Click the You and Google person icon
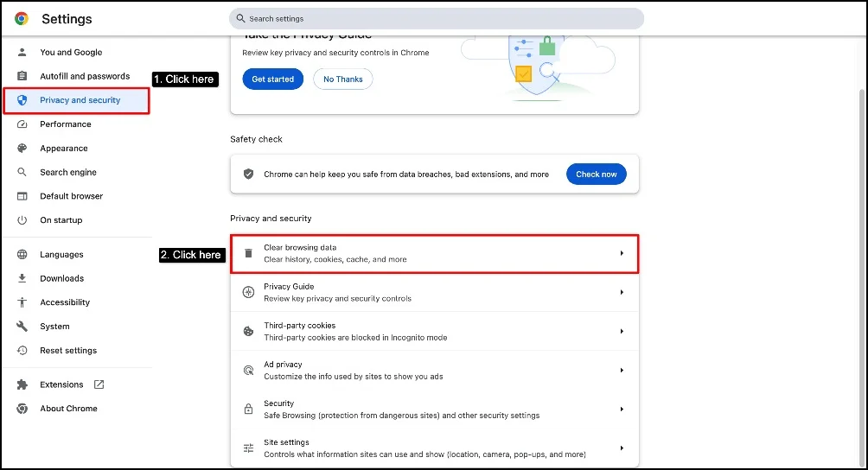 pyautogui.click(x=22, y=52)
